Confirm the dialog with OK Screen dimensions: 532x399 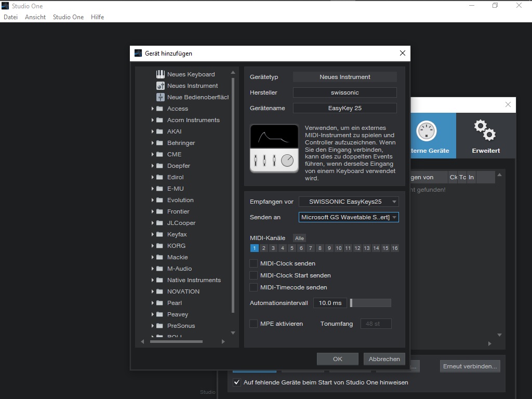pos(338,359)
